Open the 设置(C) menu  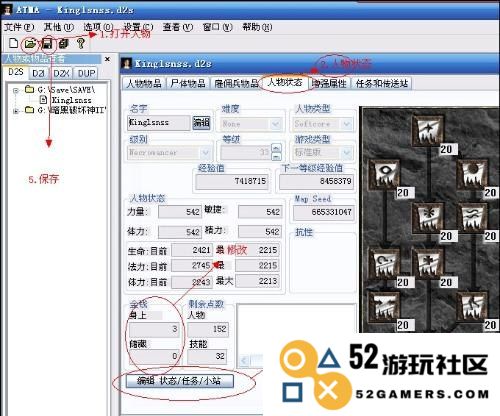[x=138, y=27]
